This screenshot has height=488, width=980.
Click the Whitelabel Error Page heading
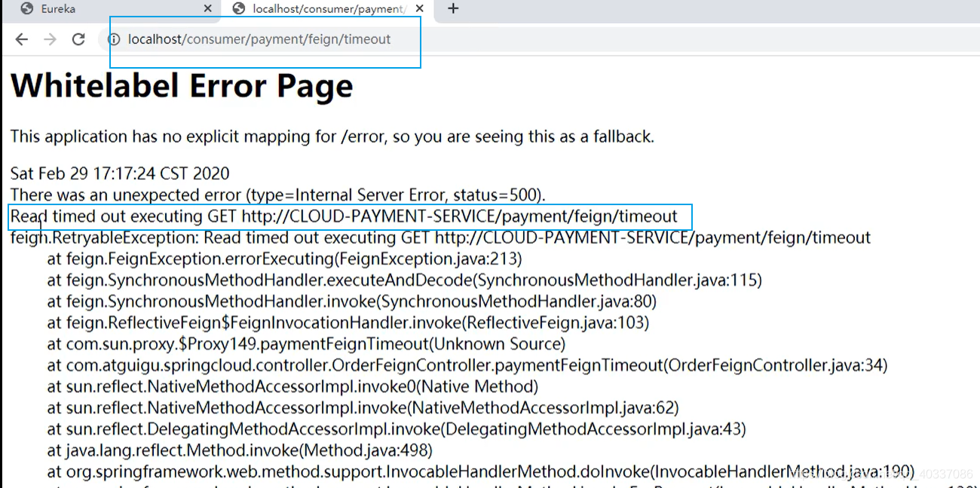pyautogui.click(x=182, y=87)
